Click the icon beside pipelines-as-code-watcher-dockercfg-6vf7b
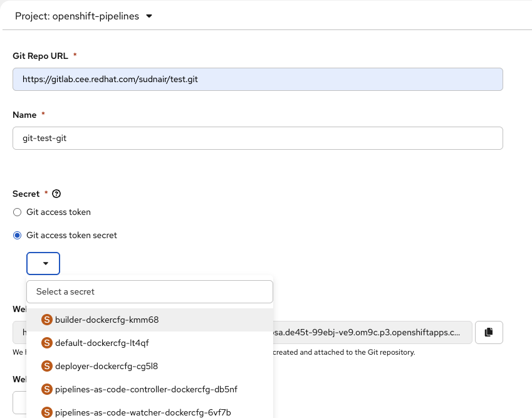The image size is (532, 418). [x=46, y=412]
